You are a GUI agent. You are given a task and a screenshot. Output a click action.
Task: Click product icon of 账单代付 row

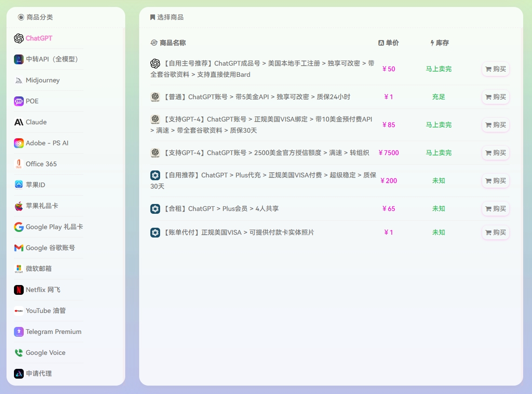155,233
